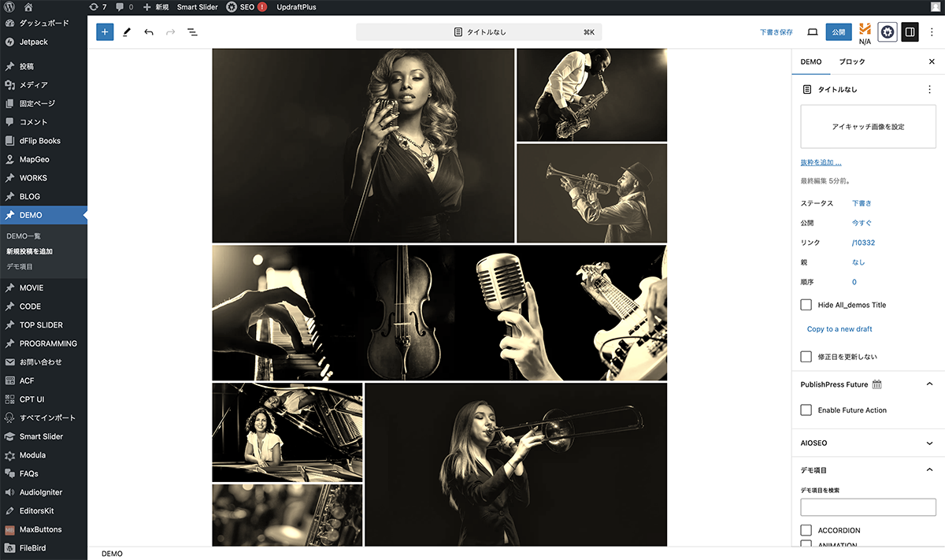Click the Undo arrow in toolbar

click(149, 32)
